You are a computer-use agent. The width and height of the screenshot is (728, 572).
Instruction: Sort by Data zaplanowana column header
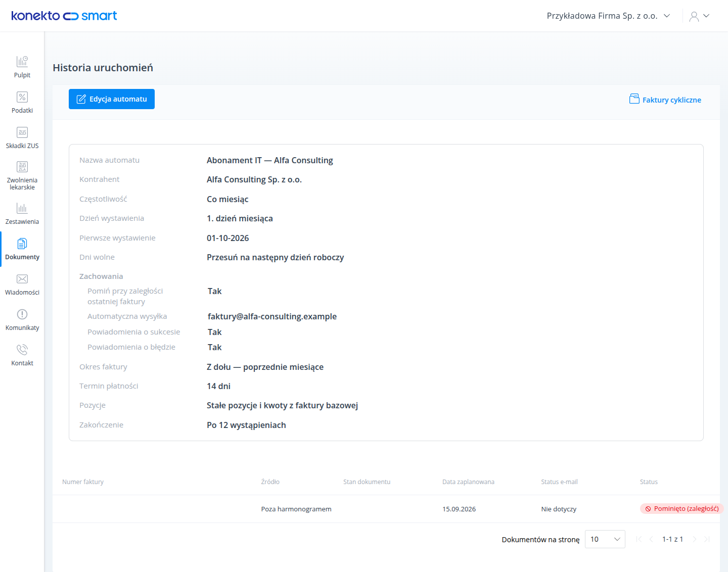click(468, 482)
